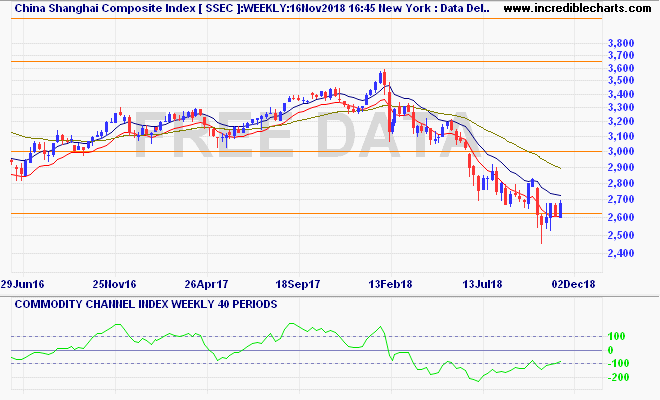Pick the 18Sep17 date on time axis
The image size is (660, 400).
coord(297,284)
